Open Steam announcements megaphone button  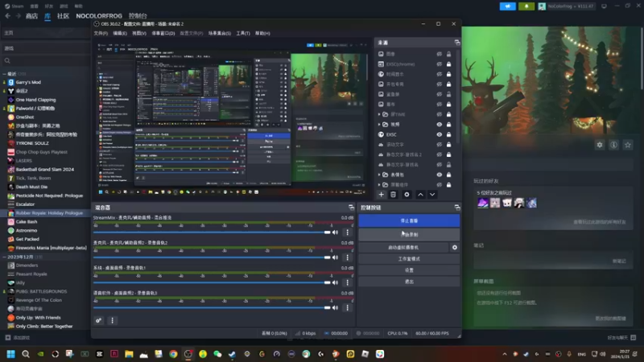[x=508, y=6]
